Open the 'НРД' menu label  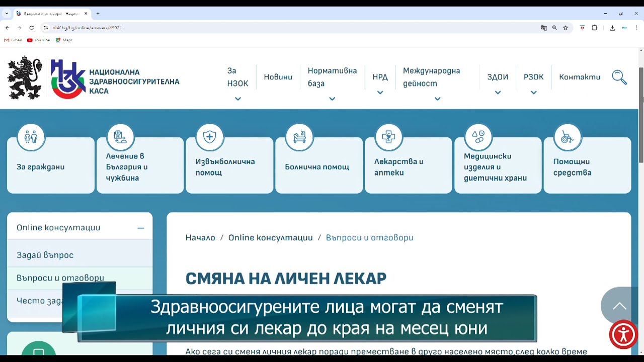tap(380, 77)
